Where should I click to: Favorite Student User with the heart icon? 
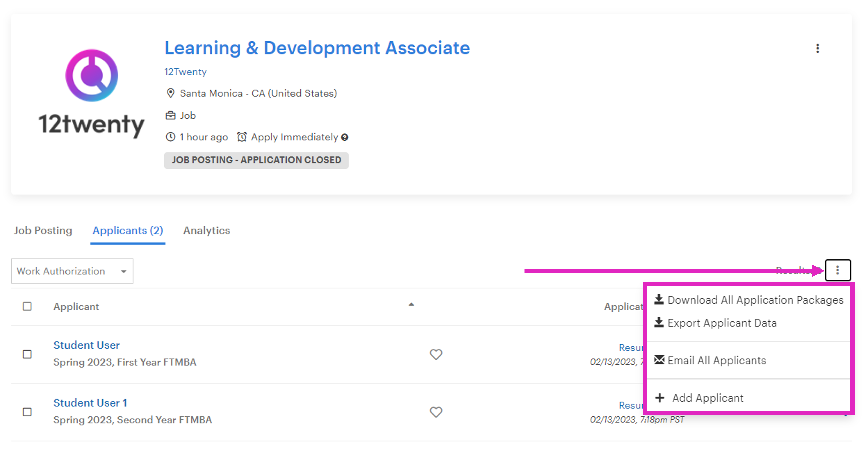(436, 354)
